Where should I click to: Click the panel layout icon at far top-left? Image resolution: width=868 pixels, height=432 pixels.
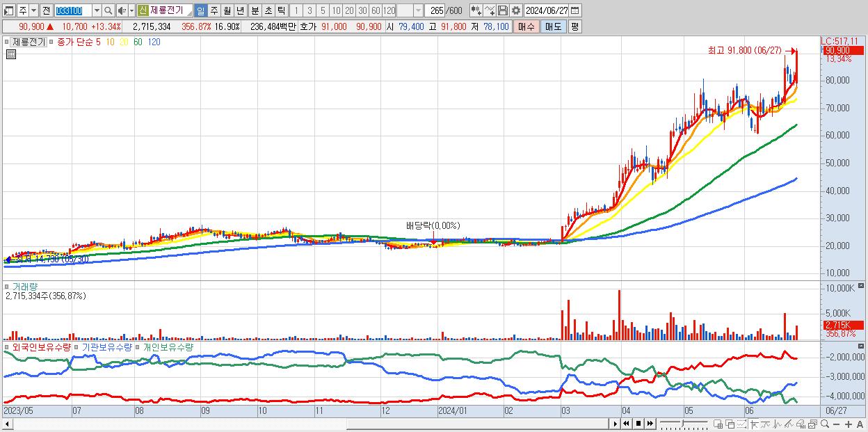[x=8, y=10]
